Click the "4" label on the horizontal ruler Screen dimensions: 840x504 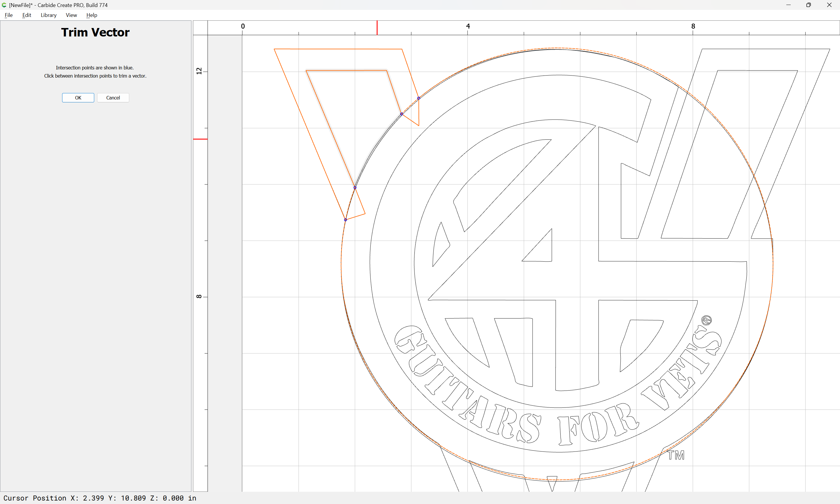click(x=468, y=26)
